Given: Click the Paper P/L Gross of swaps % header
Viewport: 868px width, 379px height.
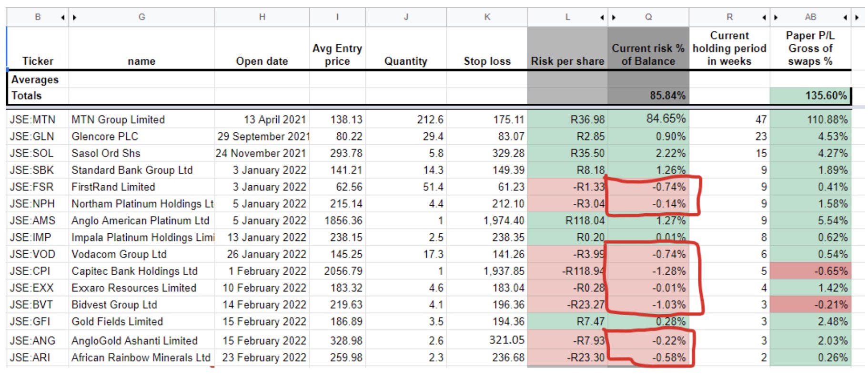Looking at the screenshot, I should 810,49.
